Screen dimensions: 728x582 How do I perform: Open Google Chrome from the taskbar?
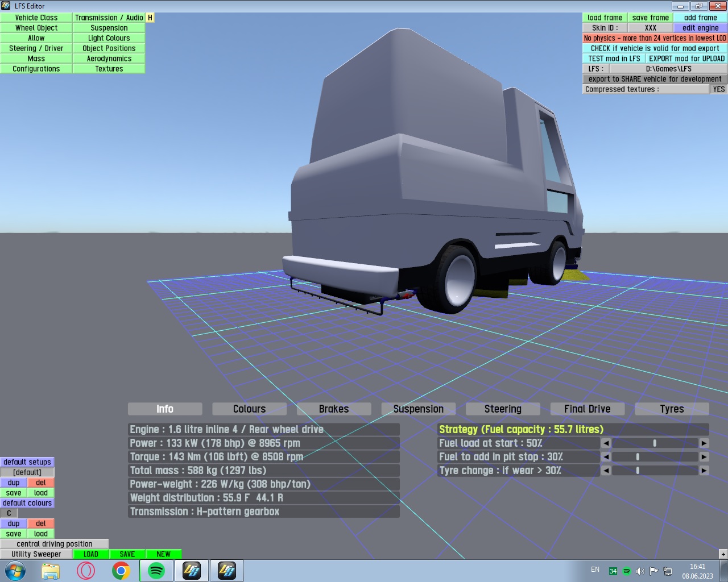pyautogui.click(x=121, y=571)
